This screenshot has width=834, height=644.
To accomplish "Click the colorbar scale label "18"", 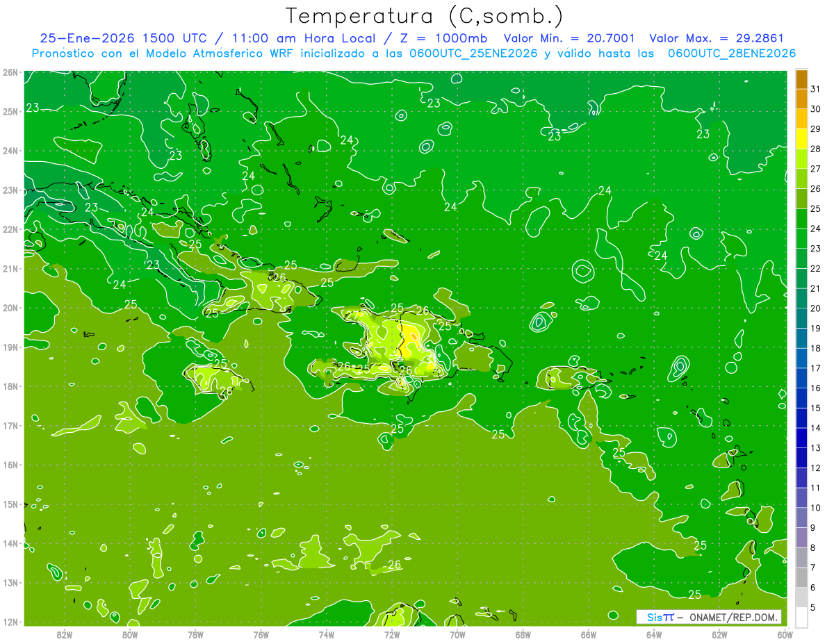I will coord(815,348).
